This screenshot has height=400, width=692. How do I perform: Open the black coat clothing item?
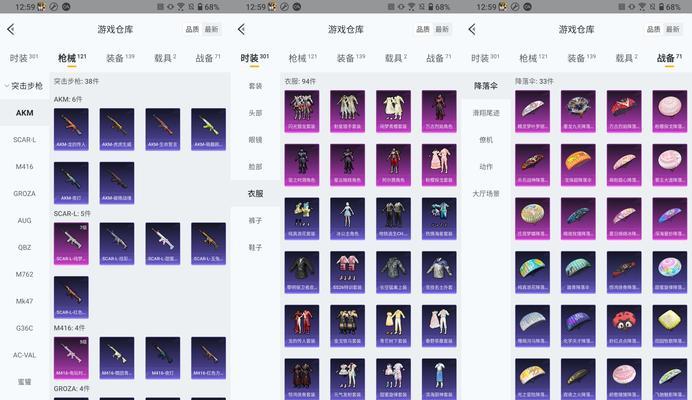302,272
